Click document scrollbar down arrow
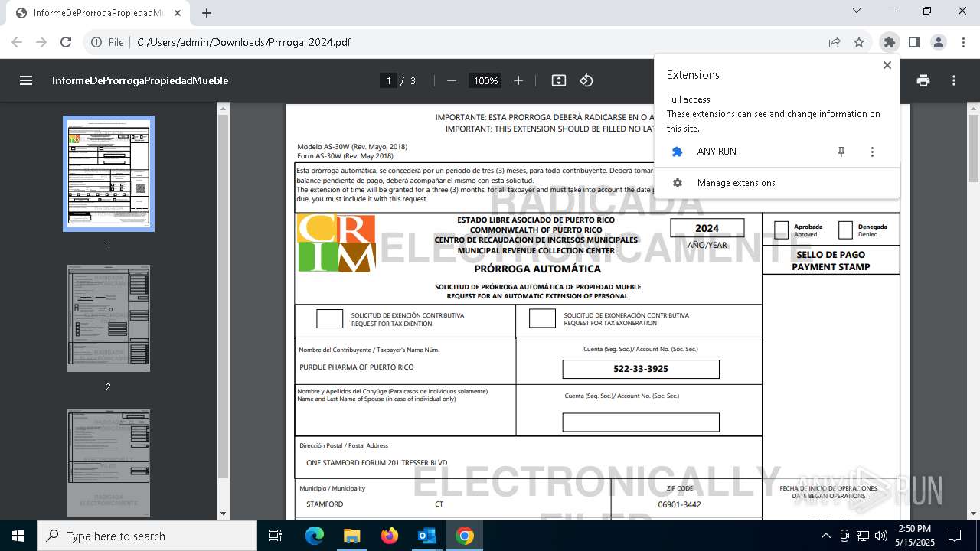Screen dimensions: 980x551 click(x=974, y=514)
